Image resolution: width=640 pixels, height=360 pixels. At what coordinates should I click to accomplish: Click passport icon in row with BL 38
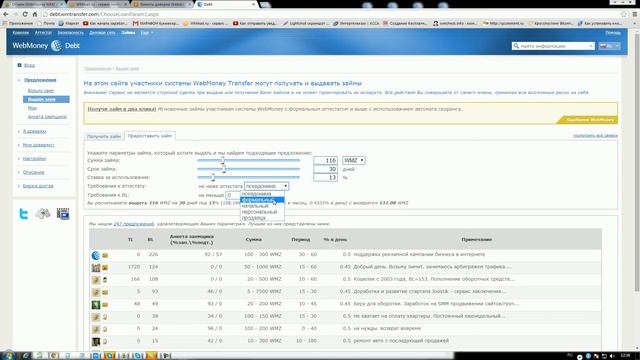105,317
